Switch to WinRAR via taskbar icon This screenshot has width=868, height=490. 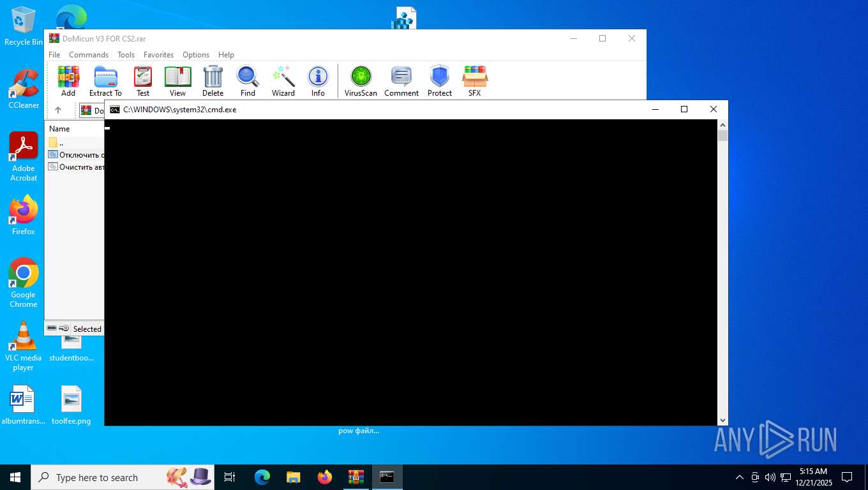pyautogui.click(x=356, y=477)
